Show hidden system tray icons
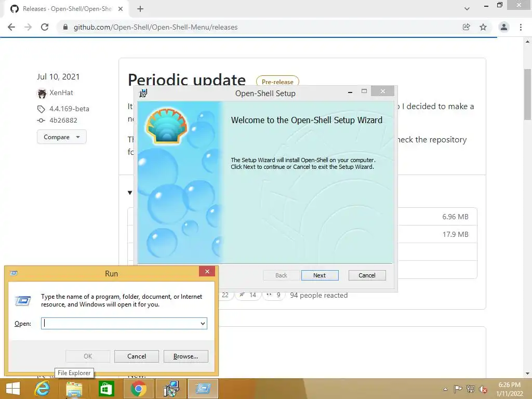Viewport: 532px width, 399px height. point(445,389)
